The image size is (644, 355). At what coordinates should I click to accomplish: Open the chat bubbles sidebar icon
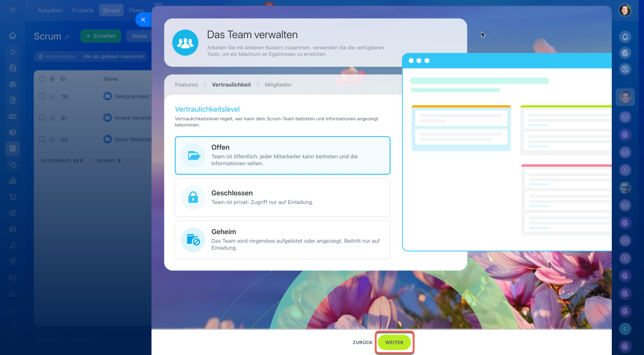[x=13, y=165]
